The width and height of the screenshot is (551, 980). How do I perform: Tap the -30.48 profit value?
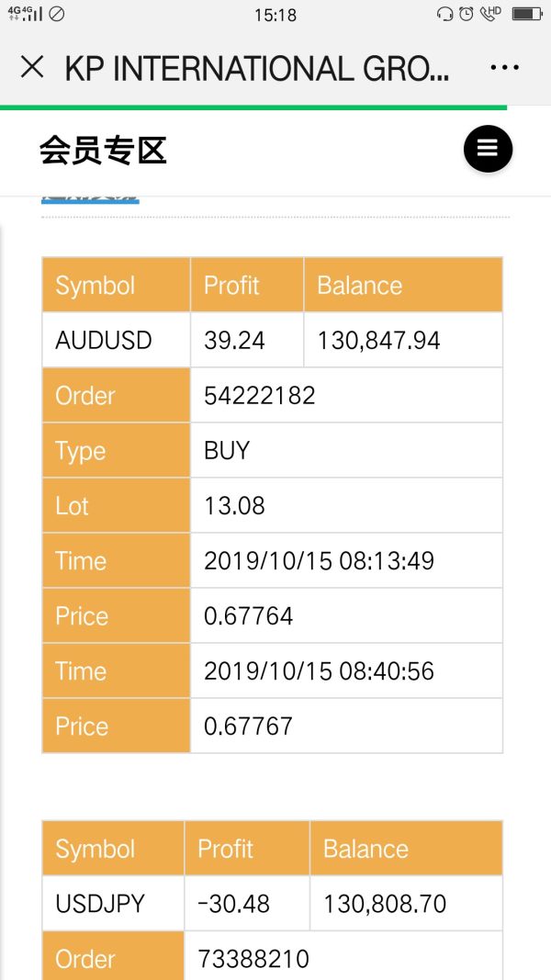(233, 904)
